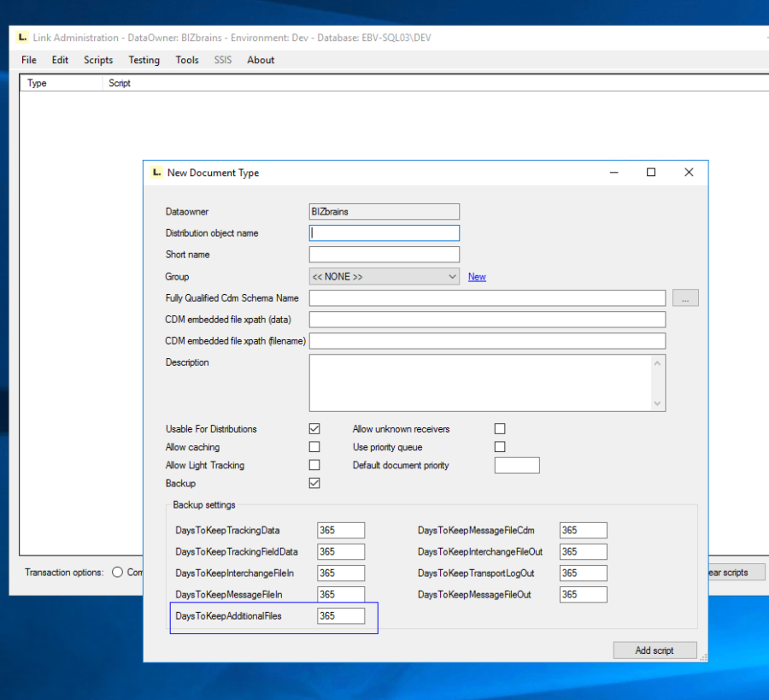Click the DaysToKeepAdditionalFiles value field
Viewport: 769px width, 700px height.
[341, 615]
